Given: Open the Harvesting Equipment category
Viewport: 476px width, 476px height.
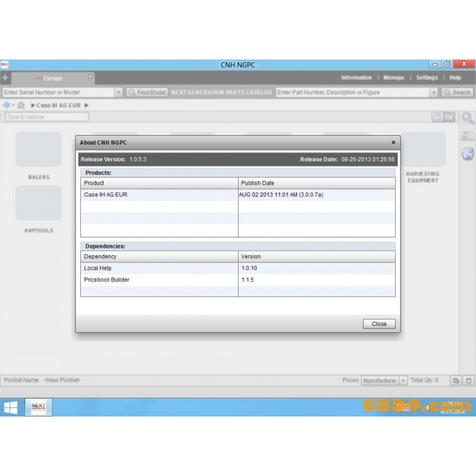Looking at the screenshot, I should [x=423, y=158].
